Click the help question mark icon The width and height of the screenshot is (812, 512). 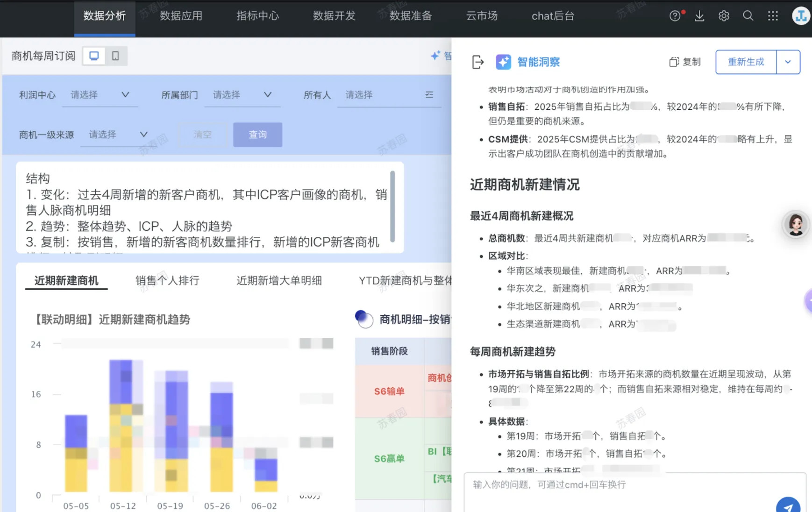[675, 16]
